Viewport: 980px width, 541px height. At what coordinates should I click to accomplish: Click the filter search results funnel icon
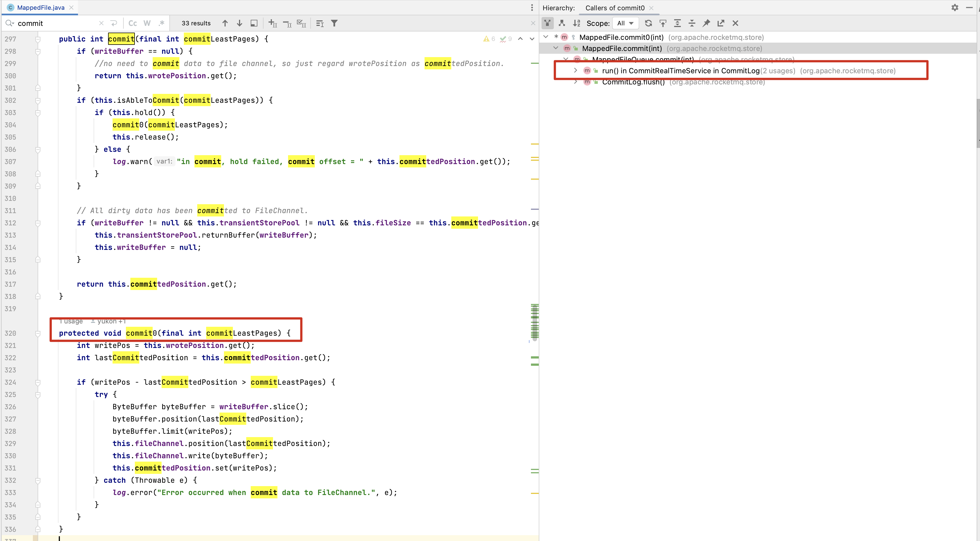click(x=334, y=23)
